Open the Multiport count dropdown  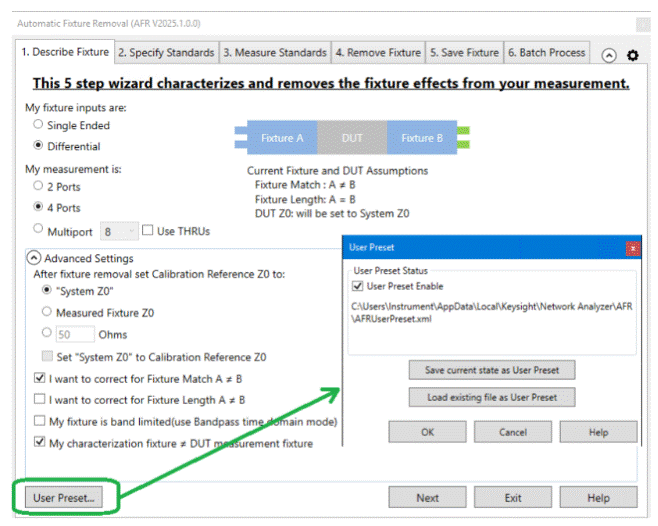[x=119, y=231]
